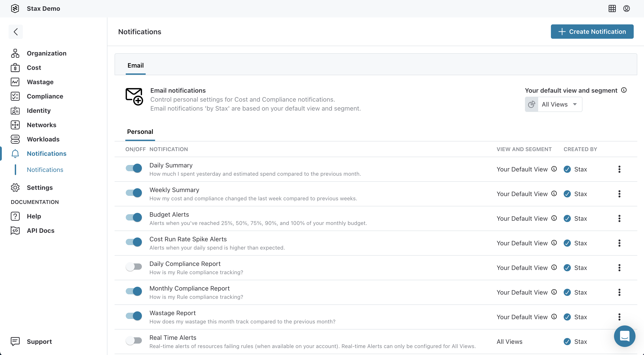Click the Organization sidebar icon
The height and width of the screenshot is (355, 644).
coord(15,52)
